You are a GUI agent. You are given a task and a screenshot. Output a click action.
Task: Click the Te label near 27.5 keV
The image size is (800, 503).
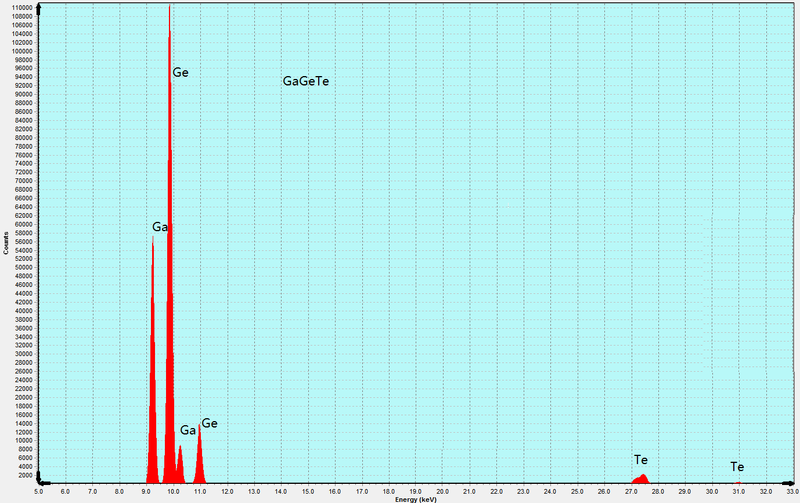pyautogui.click(x=641, y=460)
